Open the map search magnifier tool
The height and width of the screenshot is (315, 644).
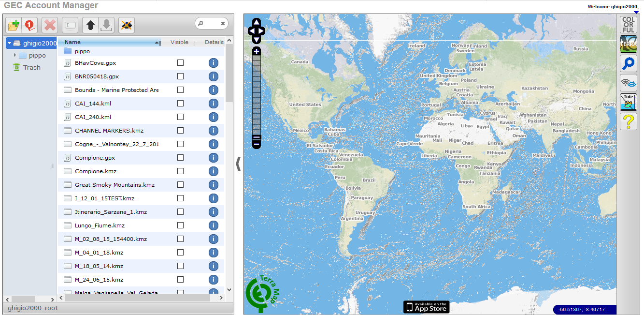[628, 63]
